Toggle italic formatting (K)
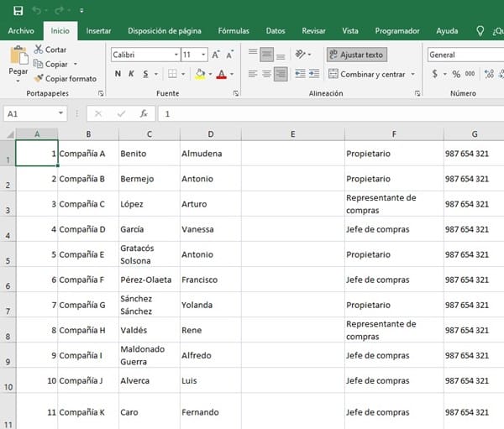Viewport: 504px width, 429px height. tap(132, 74)
